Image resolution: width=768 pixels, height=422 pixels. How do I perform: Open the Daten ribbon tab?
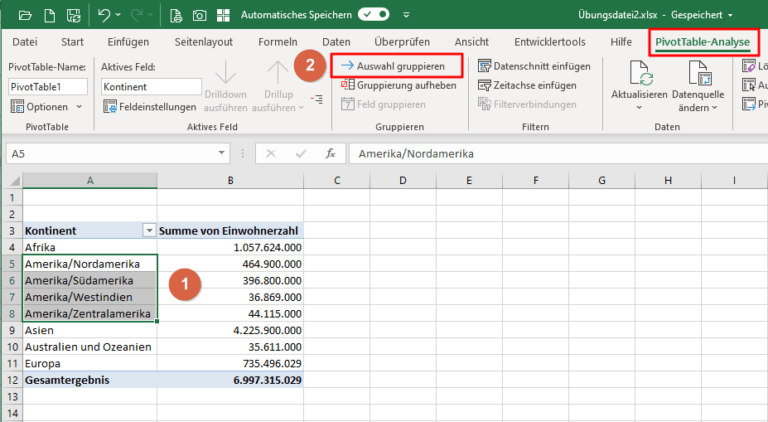[x=336, y=42]
